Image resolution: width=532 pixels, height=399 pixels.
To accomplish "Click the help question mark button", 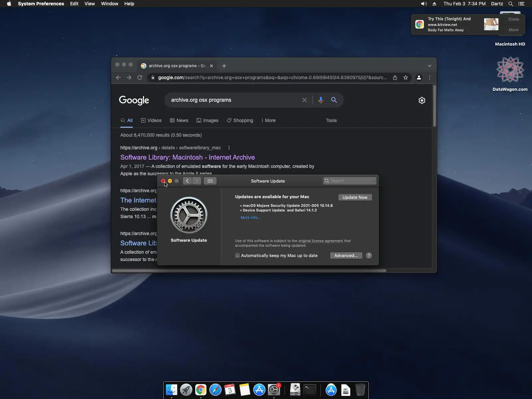I will click(369, 255).
